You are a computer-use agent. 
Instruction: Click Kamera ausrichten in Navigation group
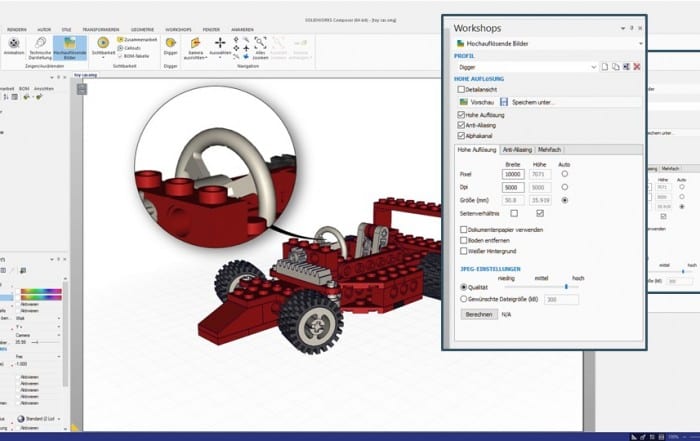196,48
